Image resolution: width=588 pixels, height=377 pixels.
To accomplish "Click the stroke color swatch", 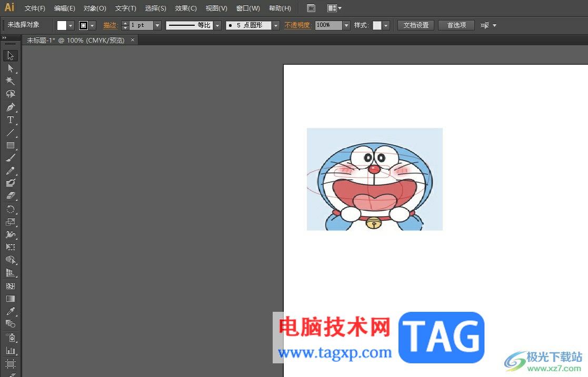I will pos(83,25).
